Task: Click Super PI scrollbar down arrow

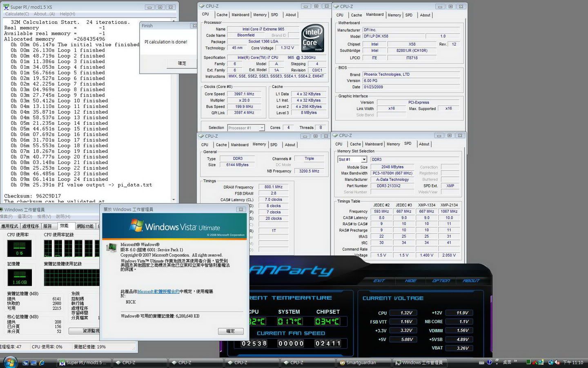Action: pyautogui.click(x=174, y=200)
